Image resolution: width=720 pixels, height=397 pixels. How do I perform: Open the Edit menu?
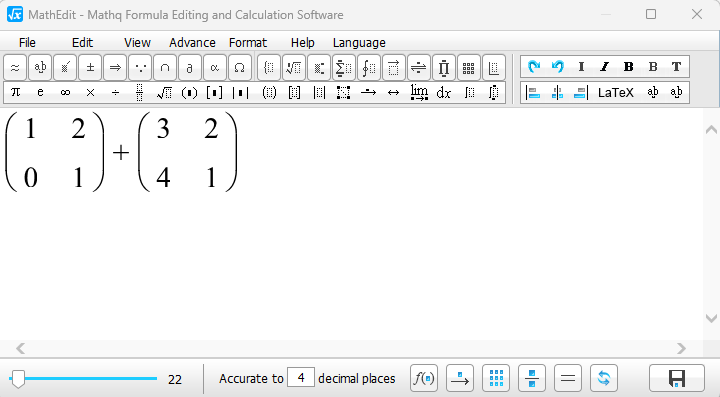[82, 43]
